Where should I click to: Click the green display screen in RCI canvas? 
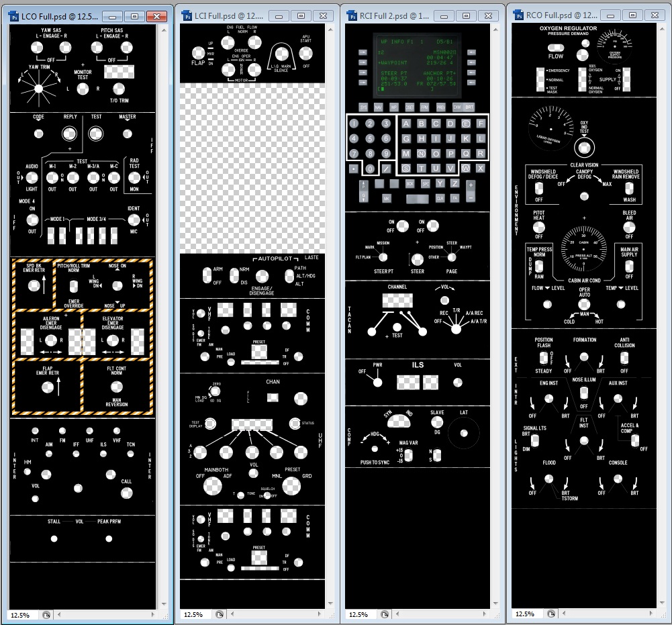click(x=418, y=64)
